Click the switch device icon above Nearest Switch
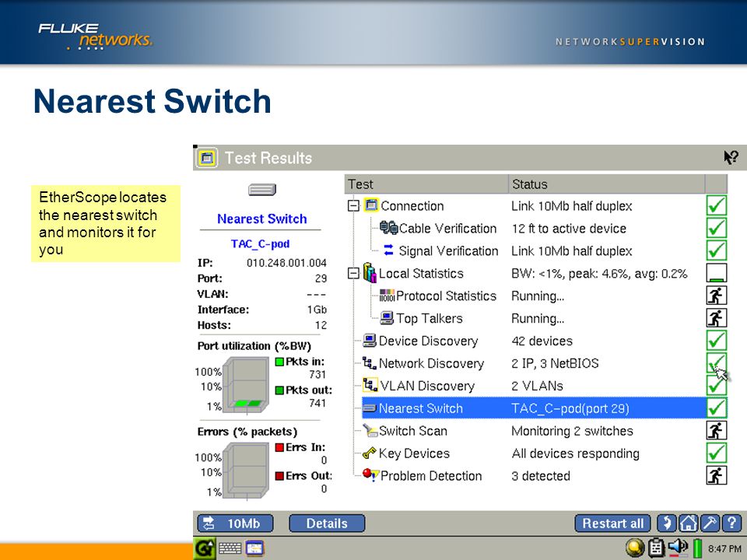Screen dimensions: 747x560 click(x=262, y=190)
